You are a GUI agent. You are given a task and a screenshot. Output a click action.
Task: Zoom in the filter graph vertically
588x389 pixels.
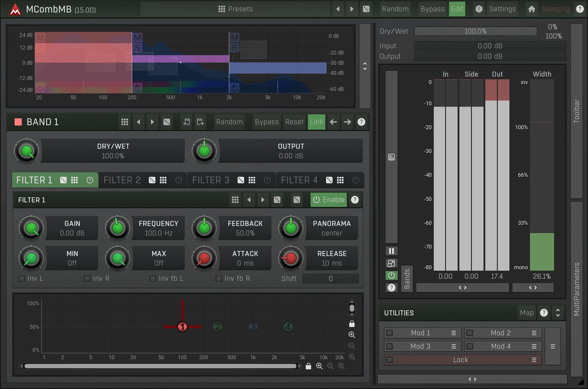click(352, 335)
